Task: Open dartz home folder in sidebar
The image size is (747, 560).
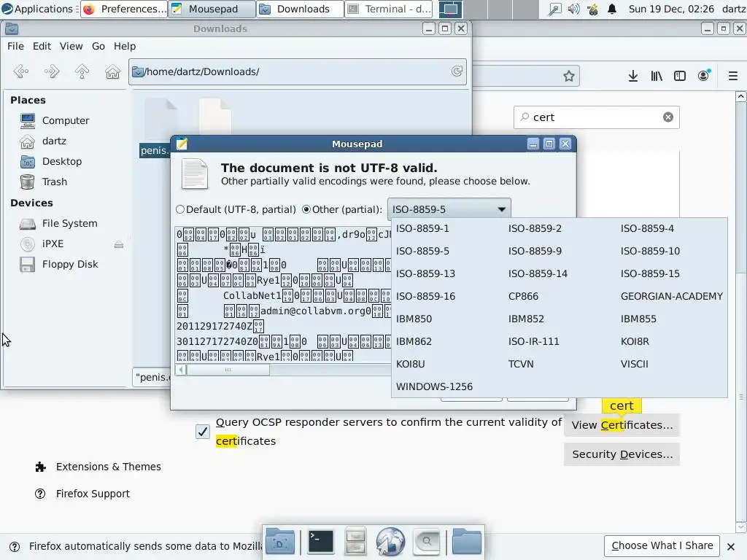Action: pos(54,141)
